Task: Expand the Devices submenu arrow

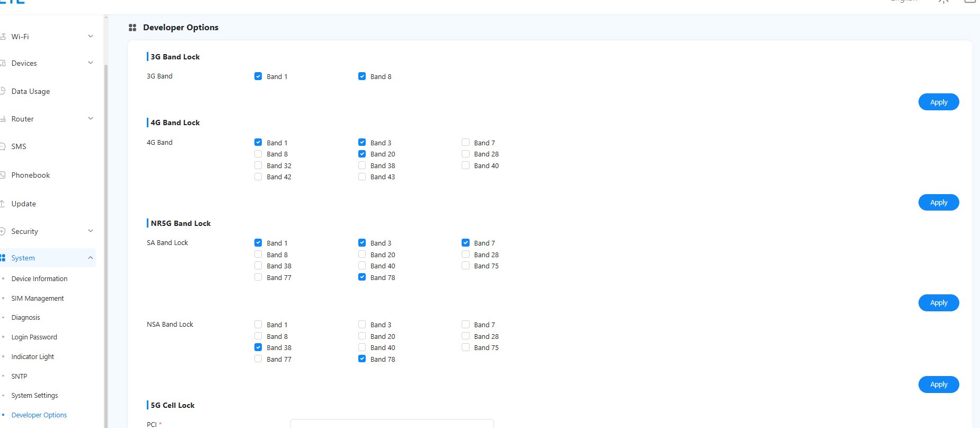Action: click(90, 63)
